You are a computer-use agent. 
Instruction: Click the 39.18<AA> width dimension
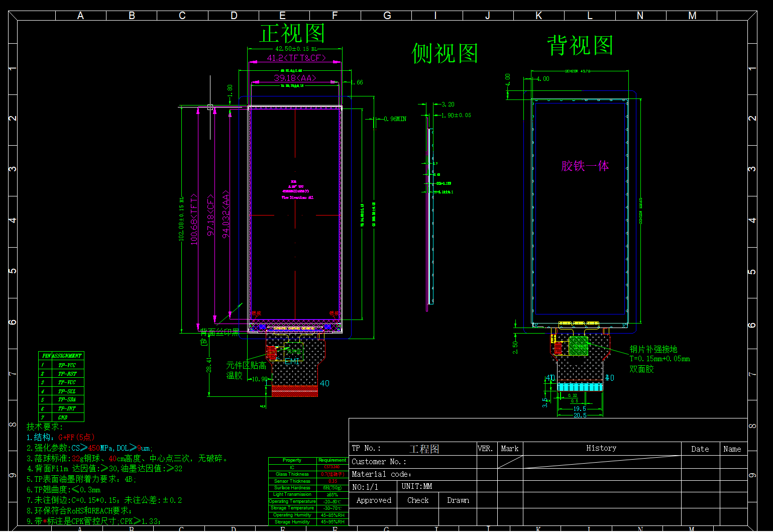pyautogui.click(x=295, y=78)
